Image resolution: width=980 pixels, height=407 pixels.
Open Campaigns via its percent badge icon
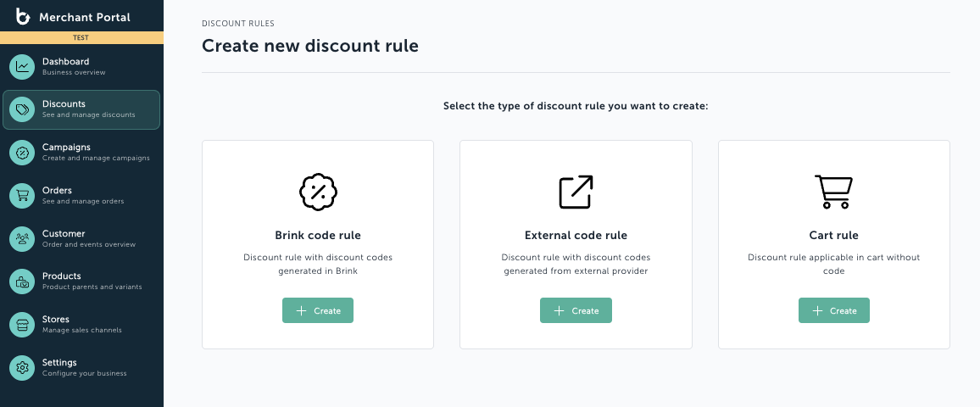(23, 153)
